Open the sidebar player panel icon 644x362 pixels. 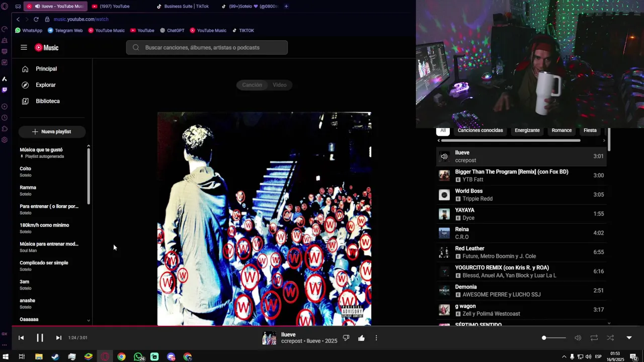point(5,107)
